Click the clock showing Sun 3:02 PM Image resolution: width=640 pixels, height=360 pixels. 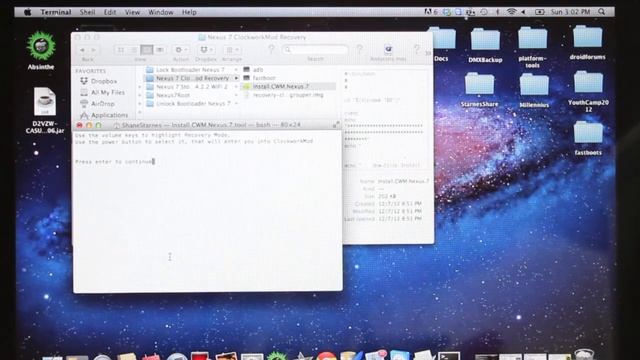pyautogui.click(x=570, y=12)
